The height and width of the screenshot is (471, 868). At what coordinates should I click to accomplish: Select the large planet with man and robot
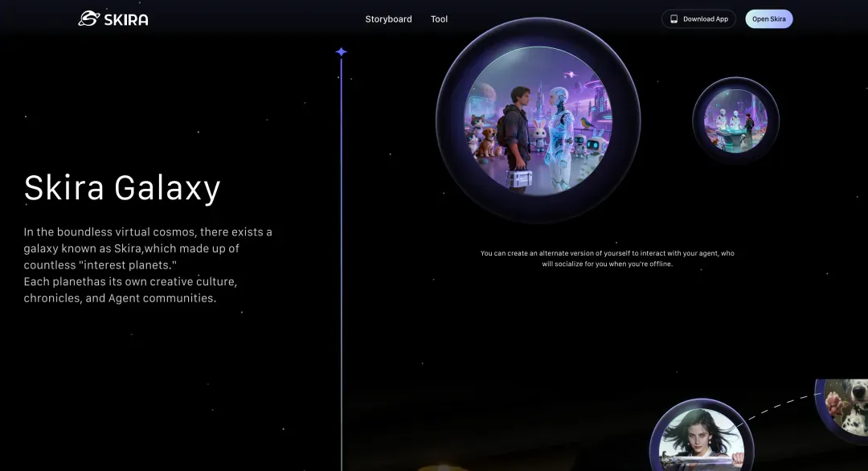538,120
